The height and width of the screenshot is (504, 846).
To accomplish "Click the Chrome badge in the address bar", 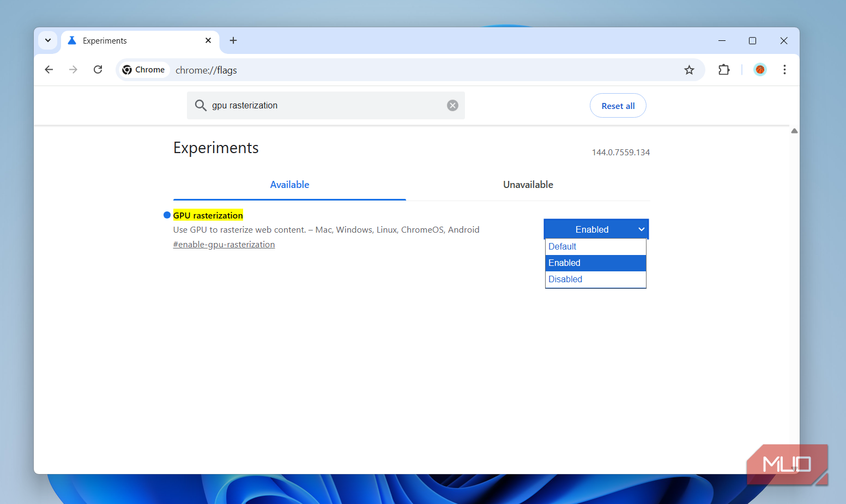I will pos(143,69).
